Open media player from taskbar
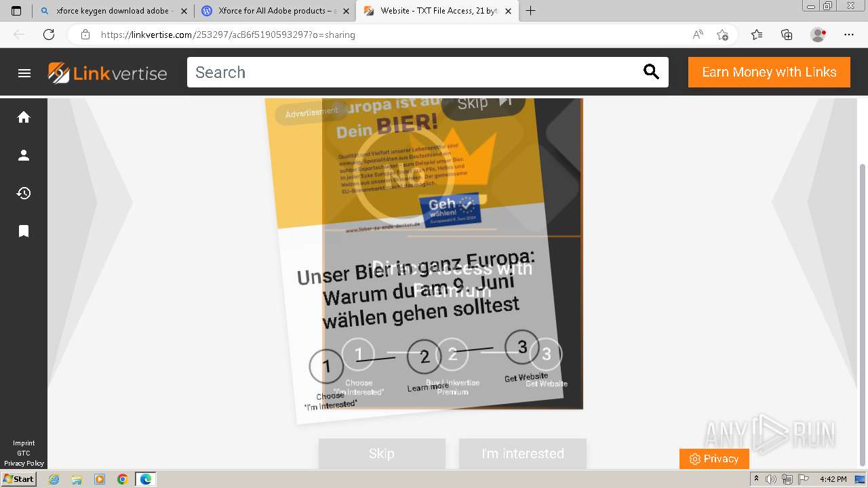The image size is (868, 488). [x=100, y=479]
